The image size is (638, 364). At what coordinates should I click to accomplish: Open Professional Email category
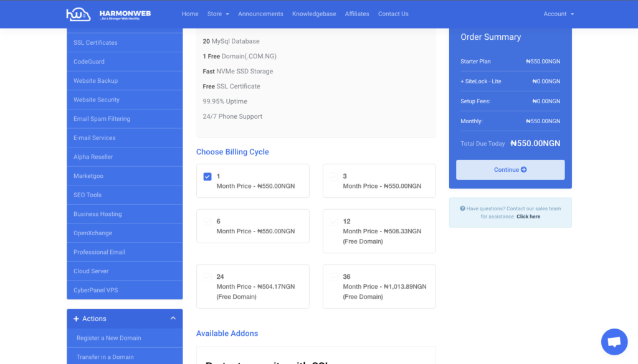(125, 252)
